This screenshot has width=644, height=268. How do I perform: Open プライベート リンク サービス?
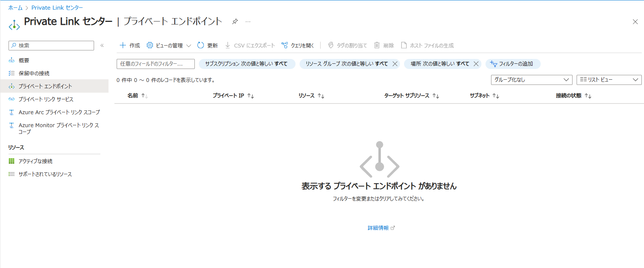46,99
